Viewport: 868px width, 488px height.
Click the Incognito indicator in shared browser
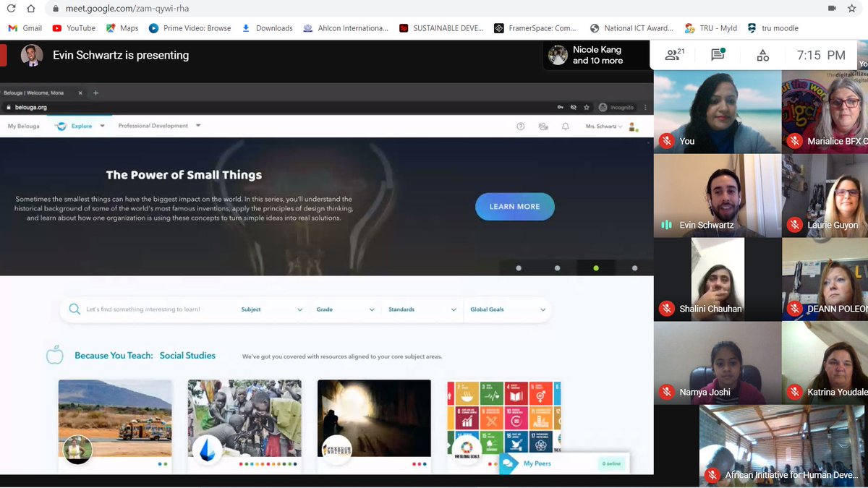click(616, 108)
